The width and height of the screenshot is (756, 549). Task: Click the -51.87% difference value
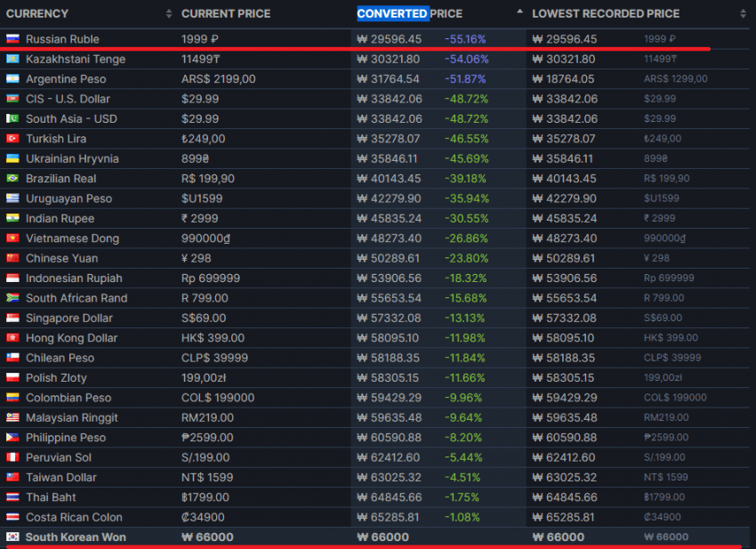[465, 78]
